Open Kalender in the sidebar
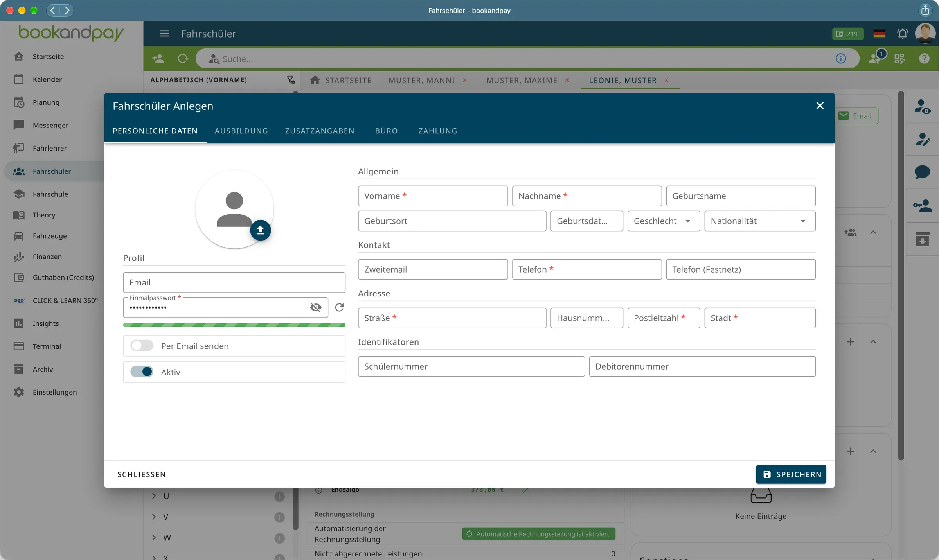Image resolution: width=939 pixels, height=560 pixels. pyautogui.click(x=47, y=79)
